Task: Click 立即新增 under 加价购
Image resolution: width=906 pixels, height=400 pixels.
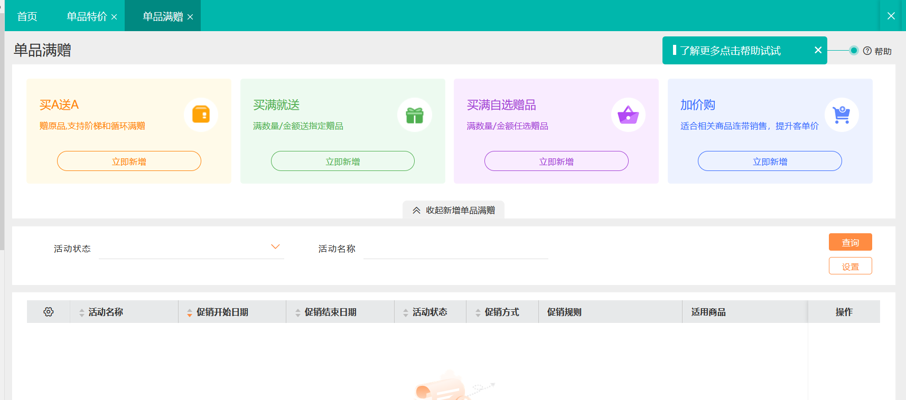Action: point(770,161)
